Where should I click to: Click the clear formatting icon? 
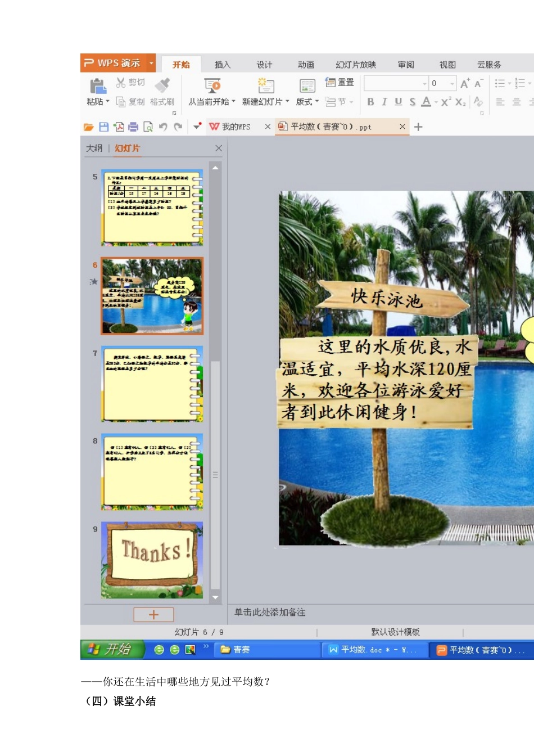click(x=478, y=101)
